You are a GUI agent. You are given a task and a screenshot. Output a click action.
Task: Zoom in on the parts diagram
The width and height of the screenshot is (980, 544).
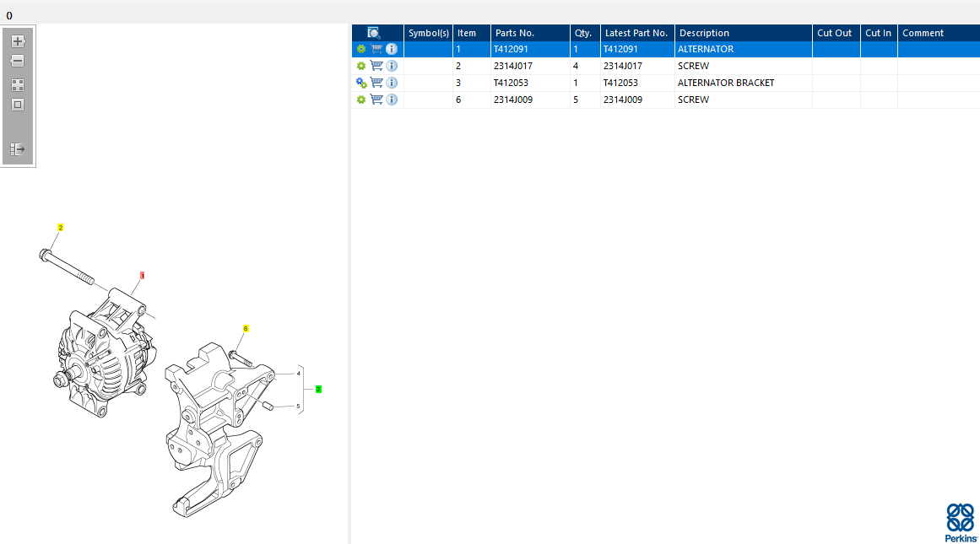pyautogui.click(x=18, y=41)
